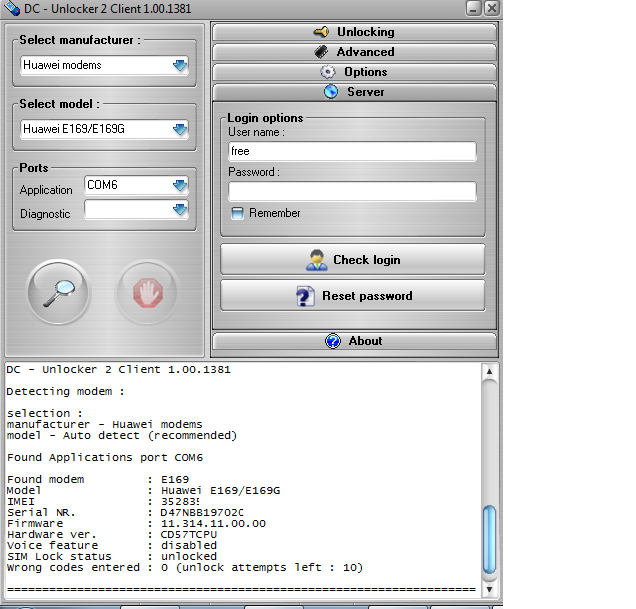Viewport: 636px width, 609px height.
Task: Click 'manufacturer - Huawei modems' log line
Action: [104, 424]
